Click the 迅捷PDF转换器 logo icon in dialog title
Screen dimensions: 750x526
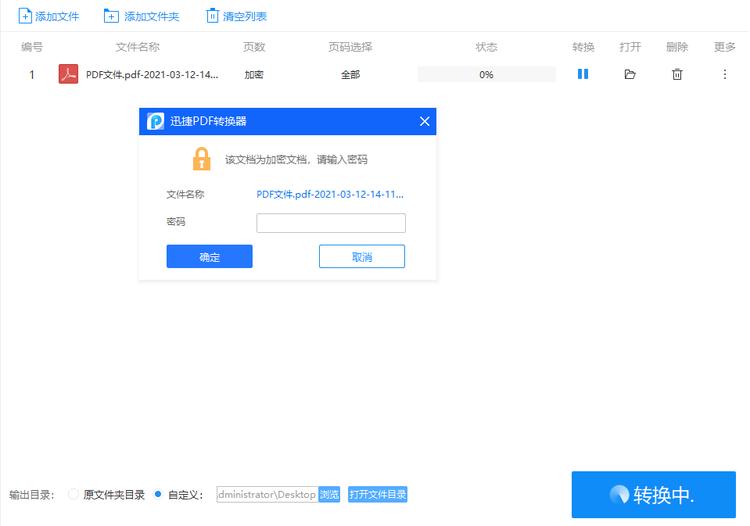point(155,121)
